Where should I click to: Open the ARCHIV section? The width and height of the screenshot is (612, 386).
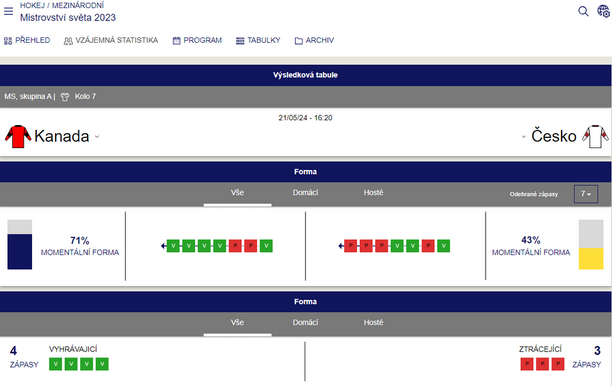click(x=314, y=40)
